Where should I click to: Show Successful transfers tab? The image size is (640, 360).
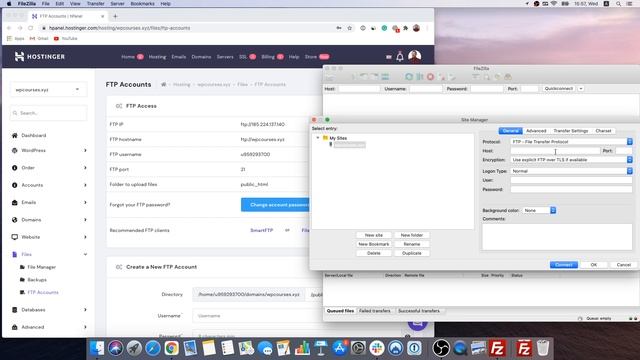pyautogui.click(x=419, y=311)
